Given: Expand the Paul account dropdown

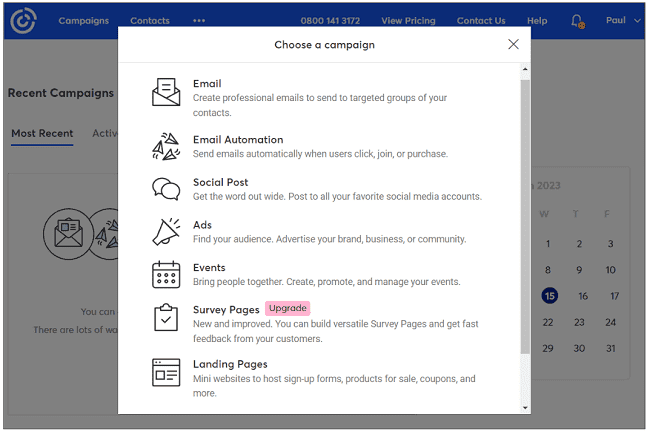Looking at the screenshot, I should (x=623, y=20).
